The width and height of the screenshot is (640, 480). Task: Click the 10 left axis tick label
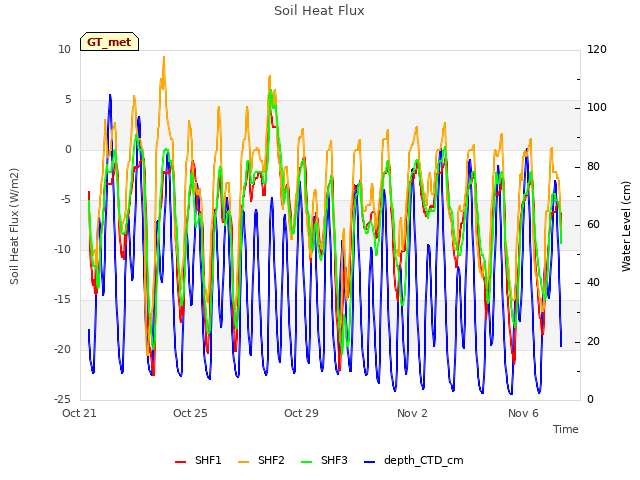pyautogui.click(x=64, y=50)
